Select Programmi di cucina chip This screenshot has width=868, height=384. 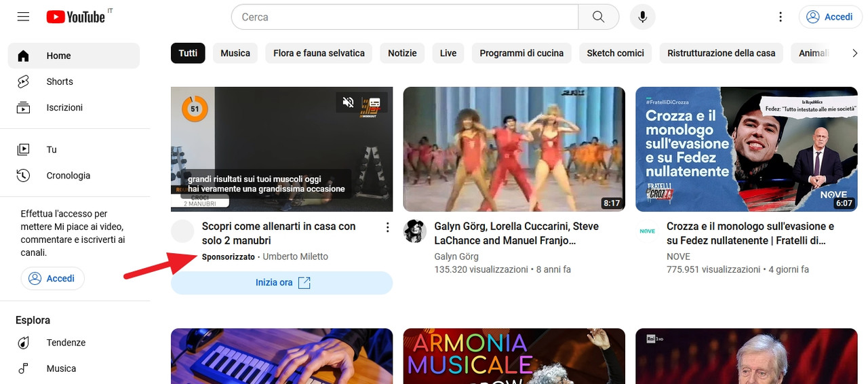tap(521, 53)
